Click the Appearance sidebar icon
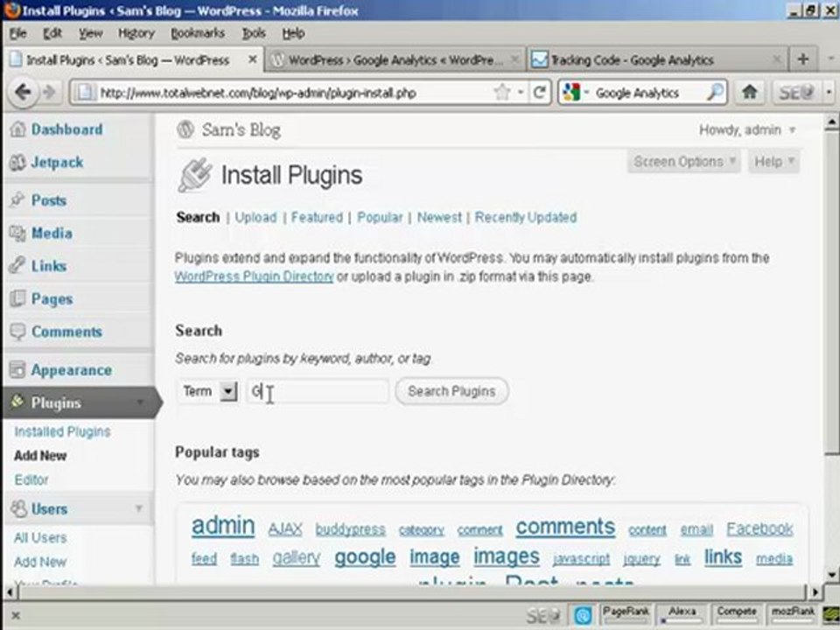The width and height of the screenshot is (840, 630). point(17,369)
